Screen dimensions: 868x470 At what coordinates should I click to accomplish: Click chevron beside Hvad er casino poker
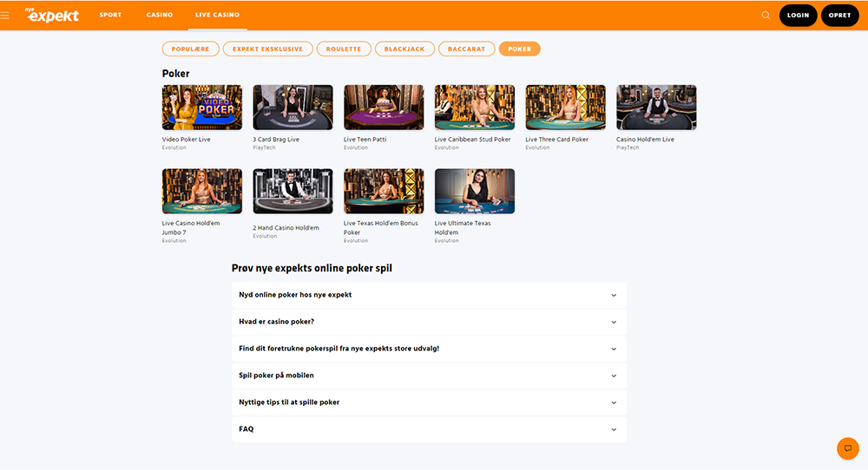[614, 323]
